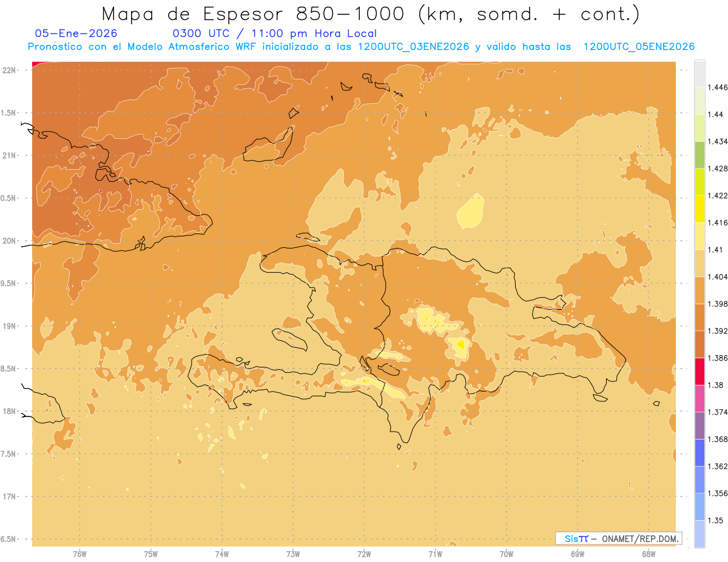The height and width of the screenshot is (562, 728).
Task: Click the legend value 1.446
Action: pos(718,87)
